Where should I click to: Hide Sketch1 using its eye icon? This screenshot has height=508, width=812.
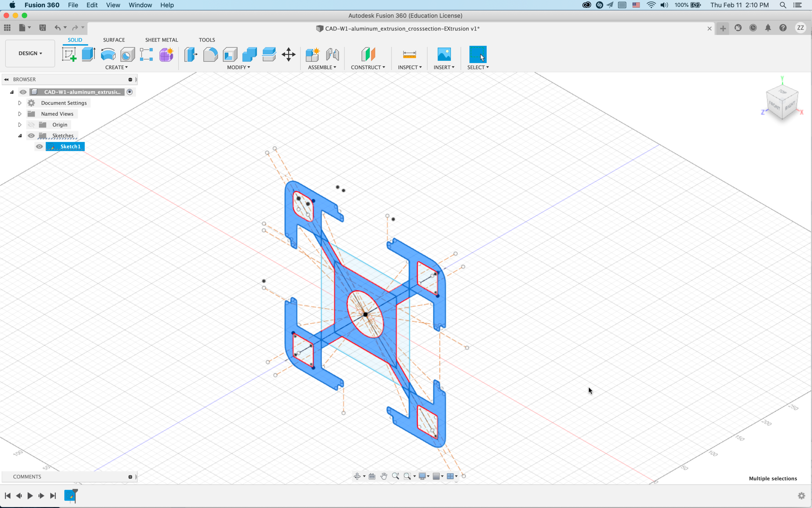39,147
